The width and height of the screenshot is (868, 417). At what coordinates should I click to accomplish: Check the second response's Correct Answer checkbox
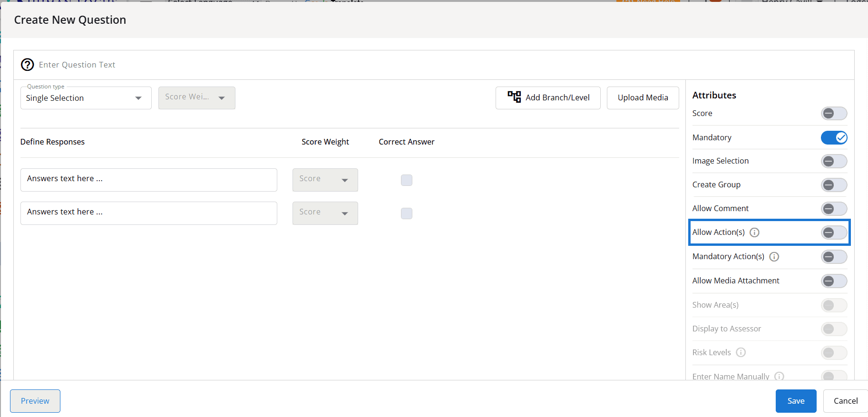tap(406, 213)
